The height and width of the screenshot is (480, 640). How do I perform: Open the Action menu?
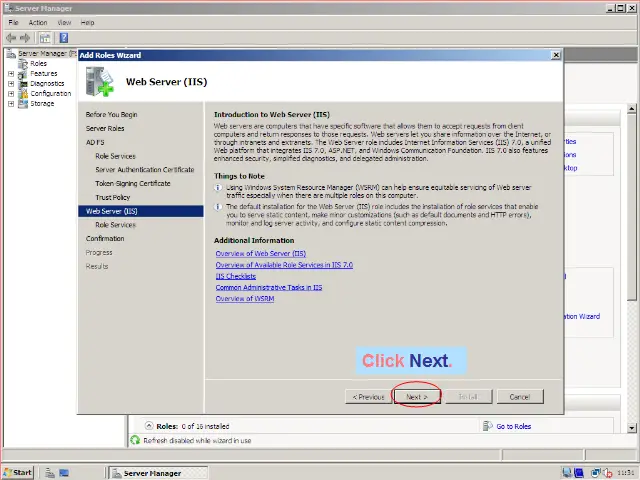[x=38, y=22]
